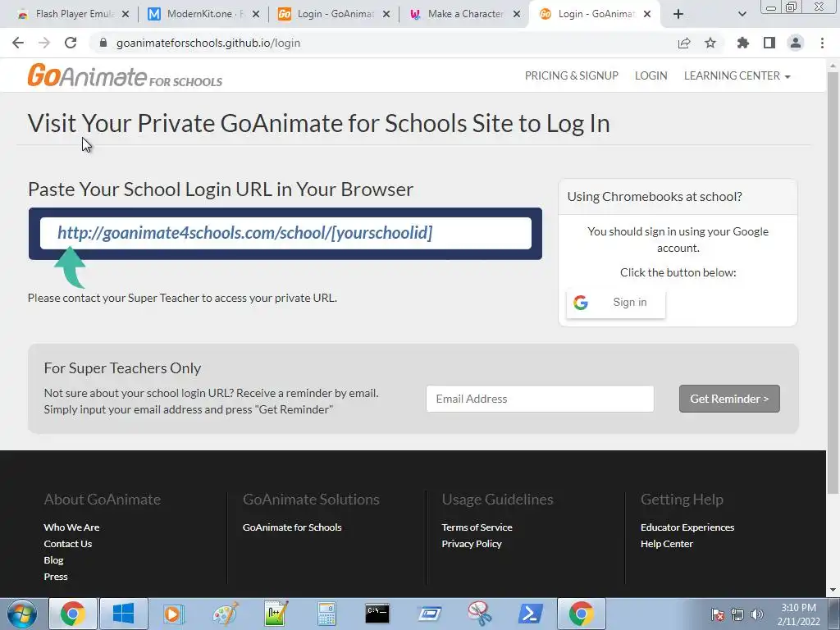The width and height of the screenshot is (840, 630).
Task: Click the GoAnimate for Schools logo
Action: [125, 75]
